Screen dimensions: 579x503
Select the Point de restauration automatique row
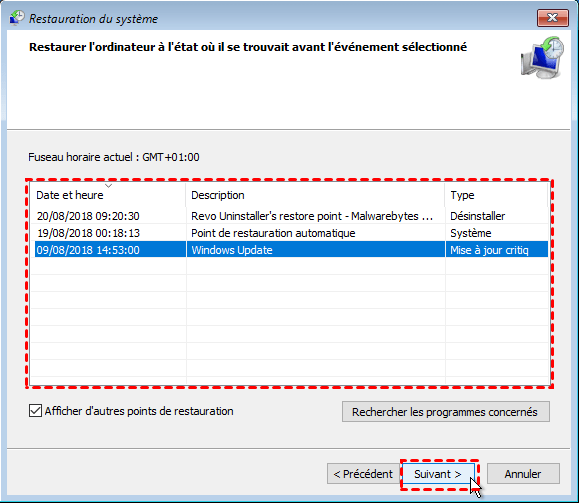click(291, 233)
